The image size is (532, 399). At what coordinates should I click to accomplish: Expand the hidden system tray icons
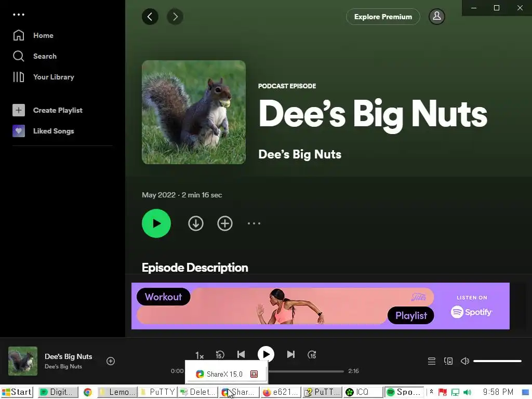tap(431, 392)
